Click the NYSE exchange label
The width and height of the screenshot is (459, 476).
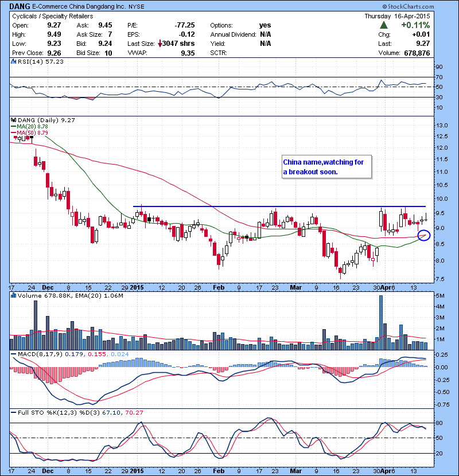[x=137, y=7]
